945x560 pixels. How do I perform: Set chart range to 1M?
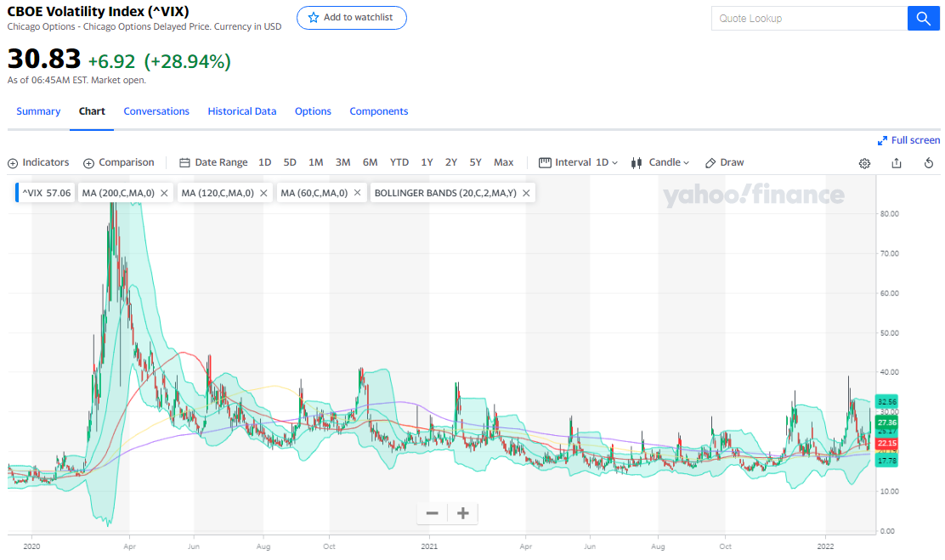(x=316, y=163)
